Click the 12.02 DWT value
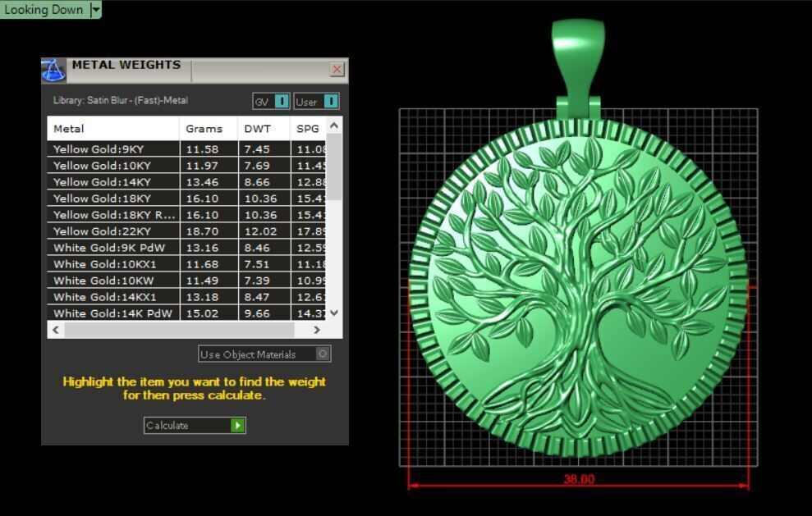 (x=260, y=231)
